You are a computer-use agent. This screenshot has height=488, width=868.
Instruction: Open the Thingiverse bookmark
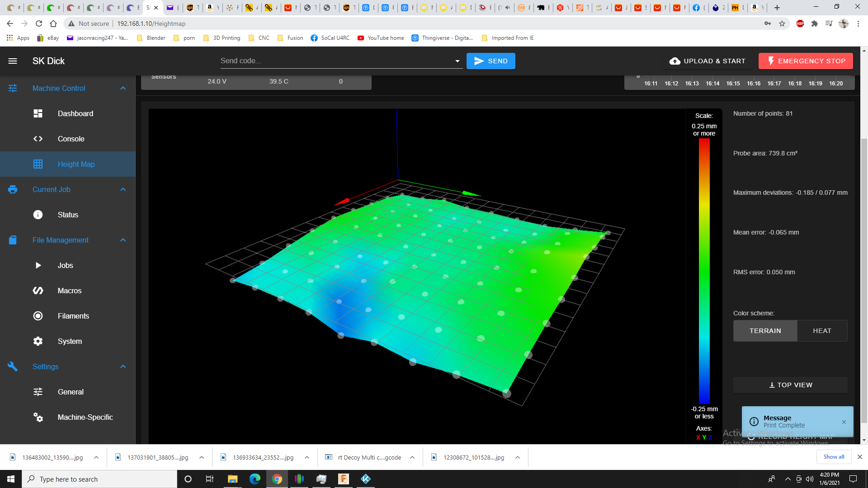tap(442, 38)
